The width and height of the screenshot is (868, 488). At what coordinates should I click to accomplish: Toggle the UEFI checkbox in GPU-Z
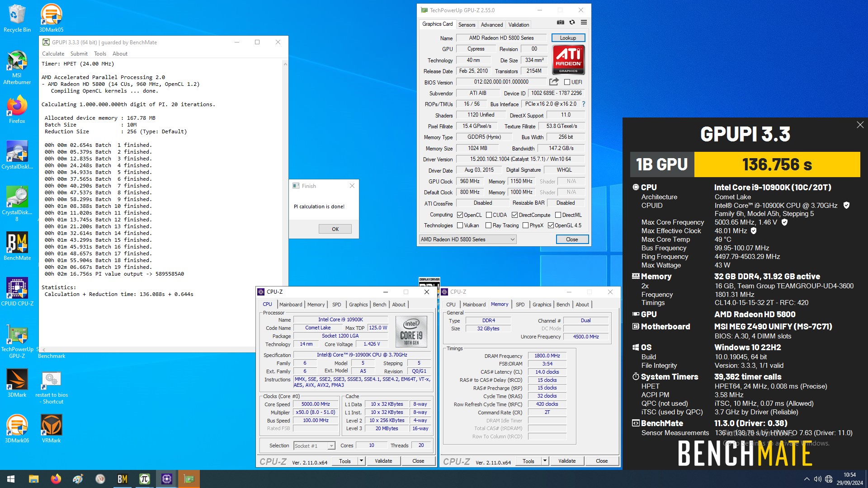[x=567, y=82]
